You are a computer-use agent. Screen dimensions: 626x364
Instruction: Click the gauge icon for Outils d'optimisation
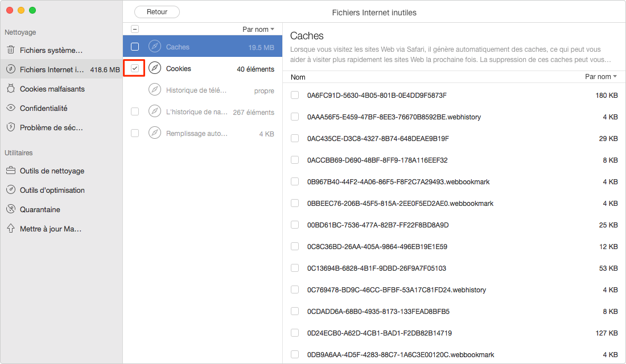(11, 189)
